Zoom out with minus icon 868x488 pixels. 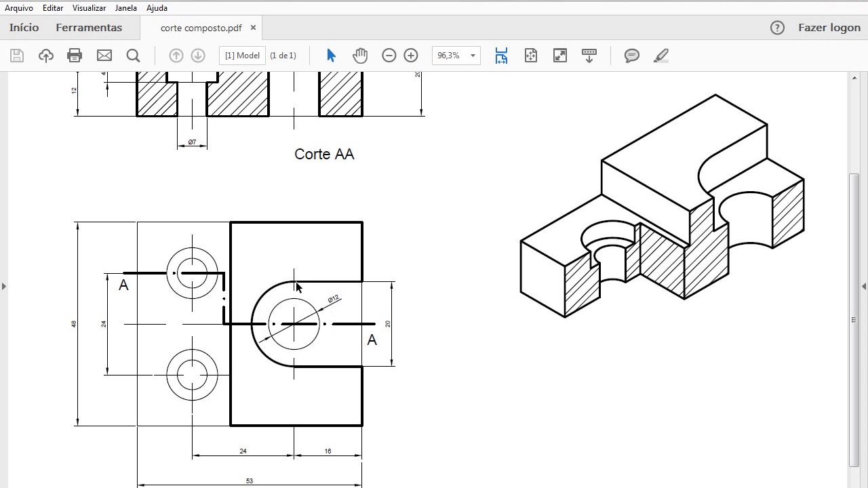pos(389,56)
